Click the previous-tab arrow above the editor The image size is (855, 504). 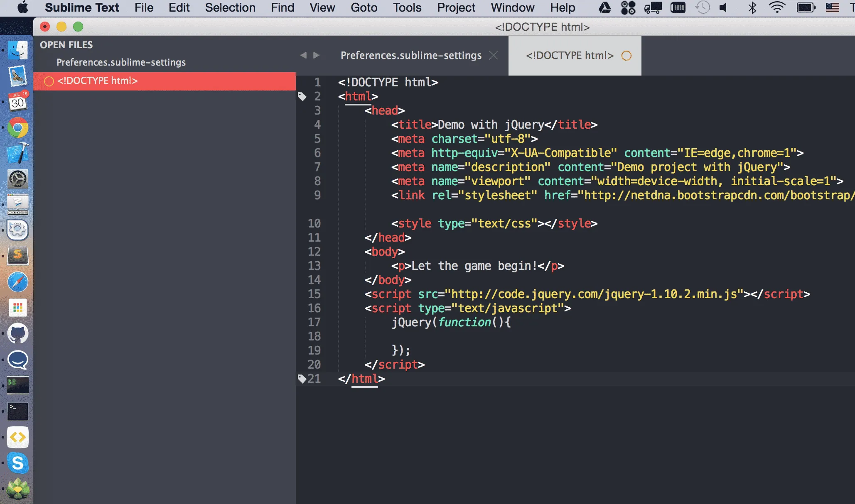click(304, 55)
